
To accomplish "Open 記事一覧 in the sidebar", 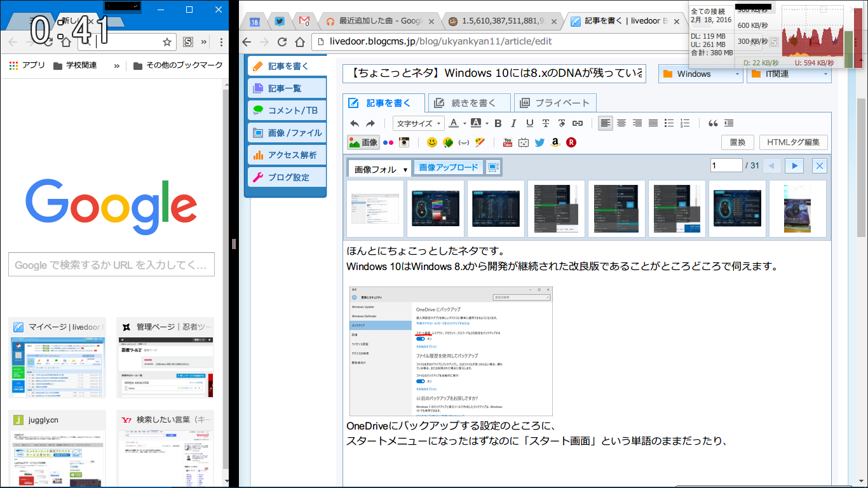I will [x=286, y=88].
